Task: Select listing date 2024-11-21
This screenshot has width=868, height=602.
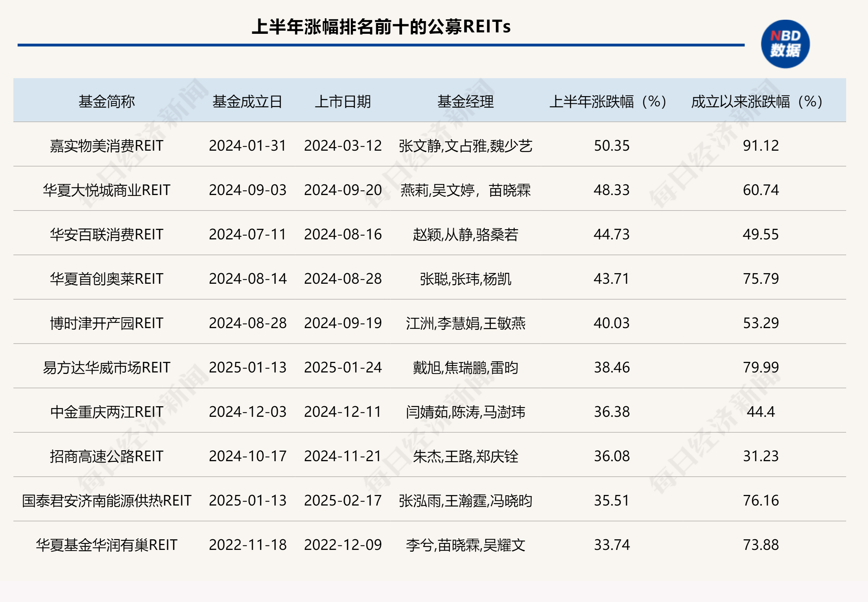Action: click(343, 456)
